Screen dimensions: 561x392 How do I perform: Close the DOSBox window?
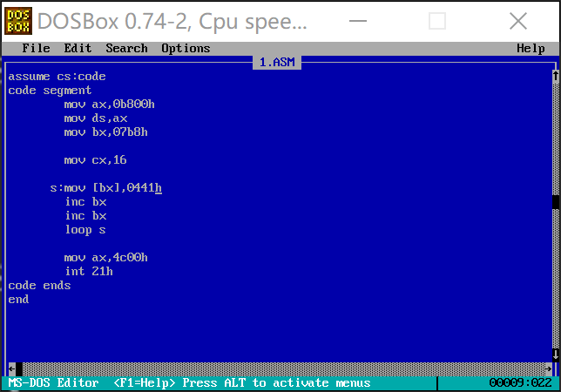518,21
